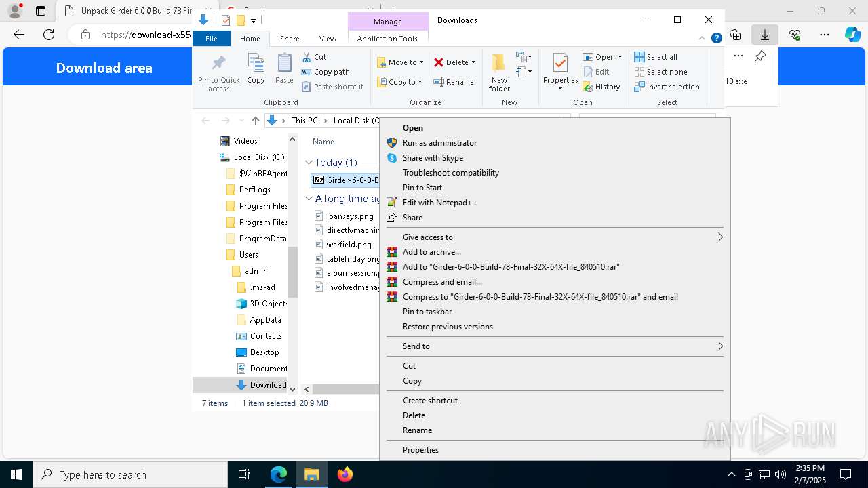Click the Edge Copilot icon
Image resolution: width=868 pixels, height=488 pixels.
click(x=852, y=34)
